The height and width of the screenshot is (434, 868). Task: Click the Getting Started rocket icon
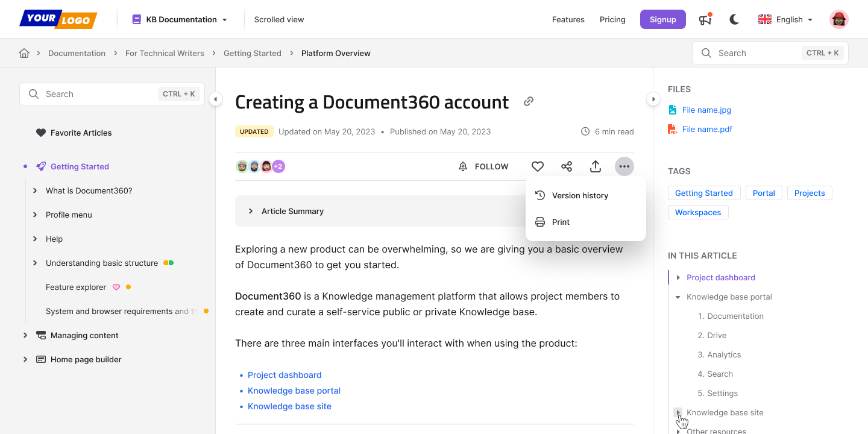41,166
